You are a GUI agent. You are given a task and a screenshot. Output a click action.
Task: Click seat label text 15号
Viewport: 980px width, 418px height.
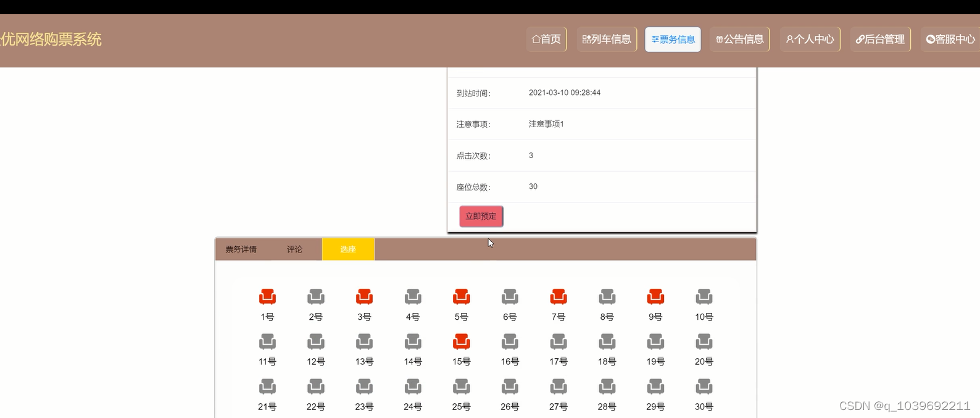tap(462, 362)
